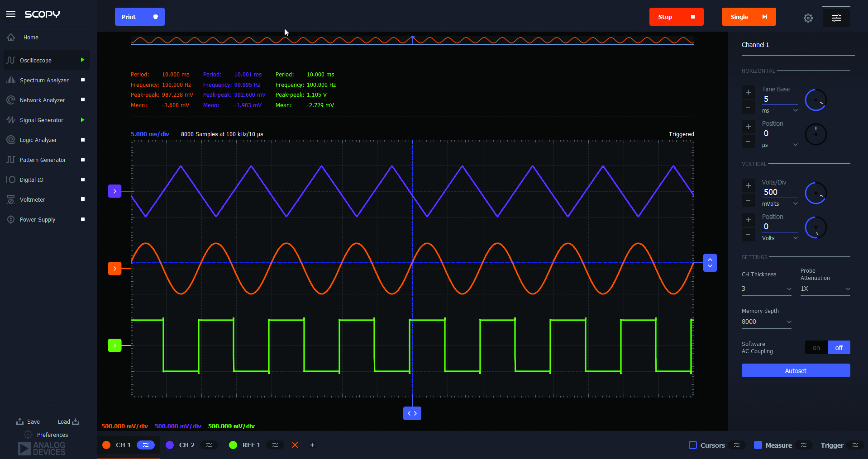Delete REF 1 channel with orange X
Viewport: 868px width, 459px height.
[295, 445]
